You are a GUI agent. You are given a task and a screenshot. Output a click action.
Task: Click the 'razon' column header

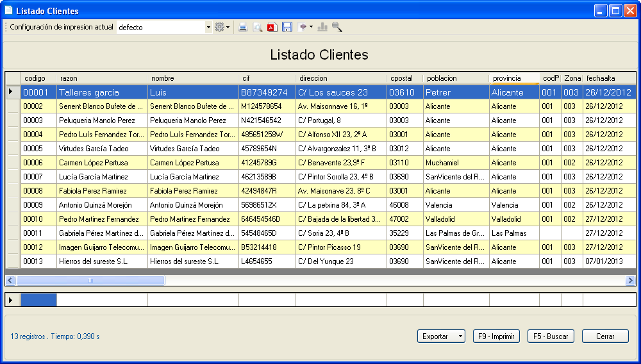click(102, 78)
